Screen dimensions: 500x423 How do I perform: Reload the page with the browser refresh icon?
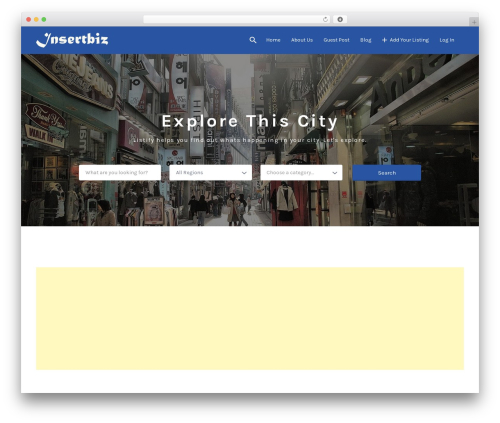pyautogui.click(x=325, y=19)
